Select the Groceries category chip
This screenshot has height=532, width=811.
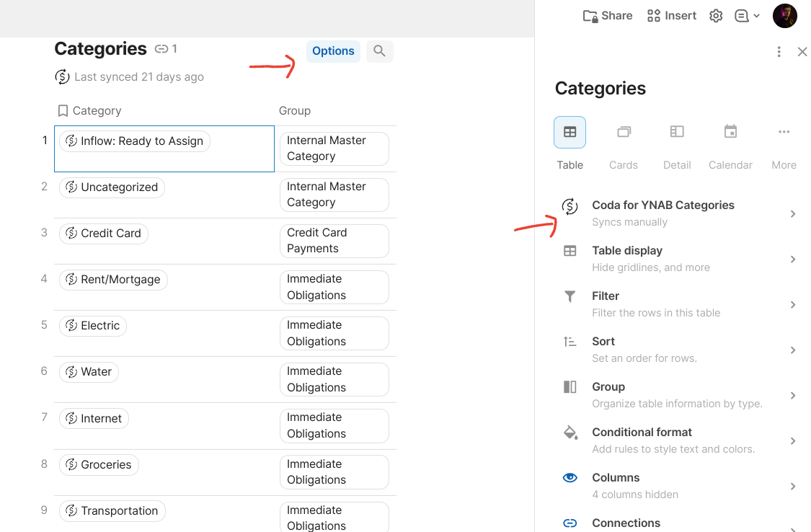click(99, 465)
